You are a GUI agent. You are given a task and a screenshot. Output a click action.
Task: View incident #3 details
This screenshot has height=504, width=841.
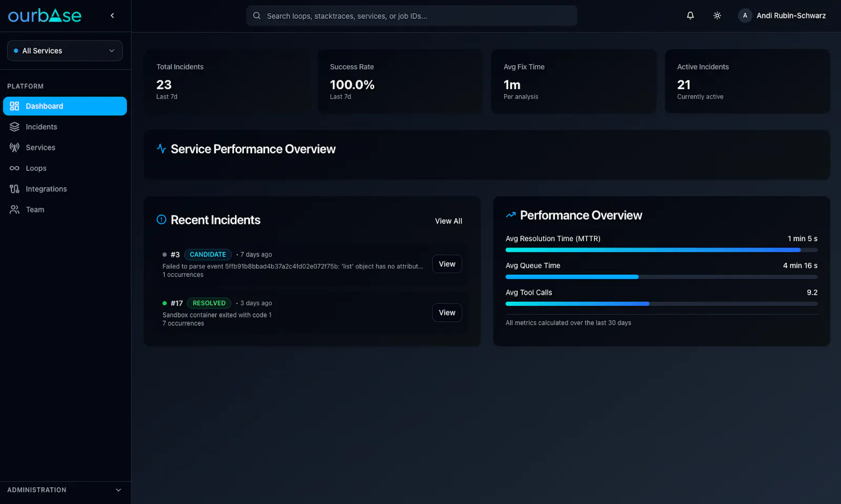[x=447, y=264]
